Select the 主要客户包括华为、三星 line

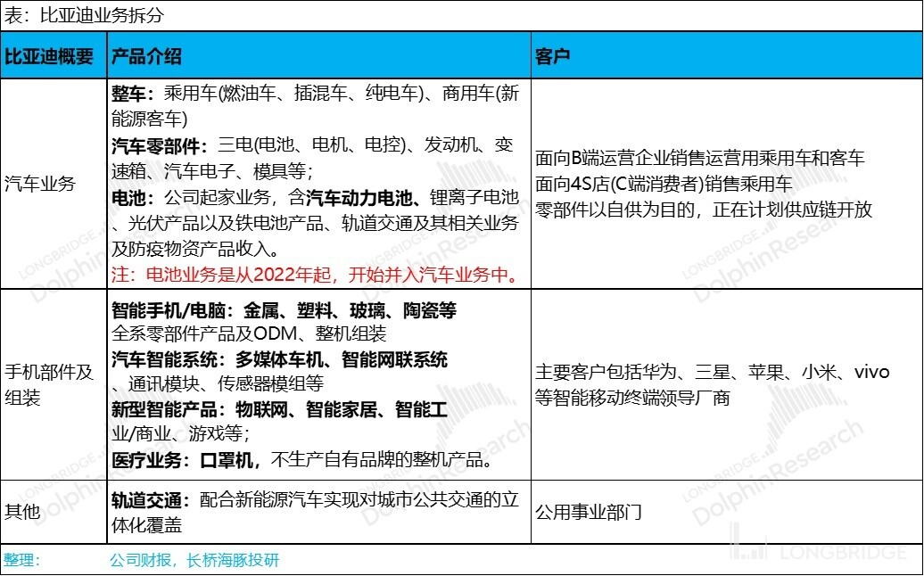click(713, 372)
